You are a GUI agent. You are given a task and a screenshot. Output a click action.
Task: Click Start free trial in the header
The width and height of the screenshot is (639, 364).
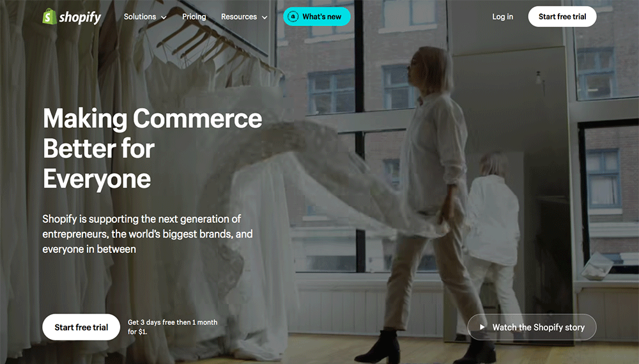point(562,17)
